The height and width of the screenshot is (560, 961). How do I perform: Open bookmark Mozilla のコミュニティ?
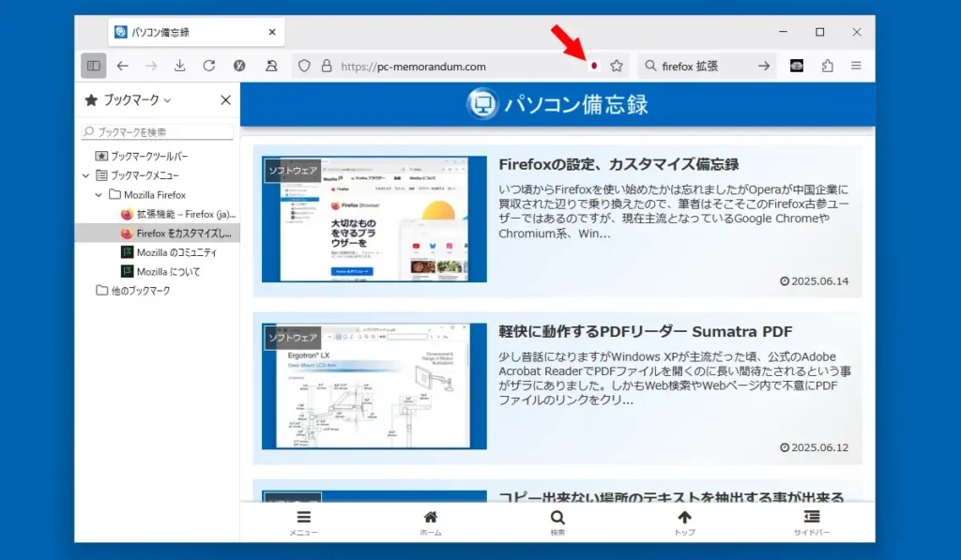click(x=169, y=252)
